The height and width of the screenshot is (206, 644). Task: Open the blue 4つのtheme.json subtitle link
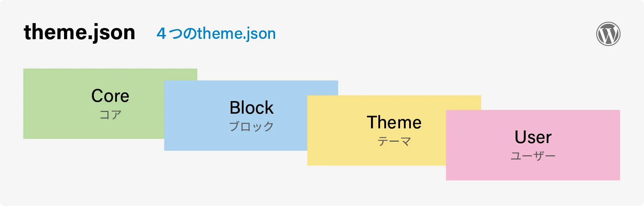coord(216,34)
